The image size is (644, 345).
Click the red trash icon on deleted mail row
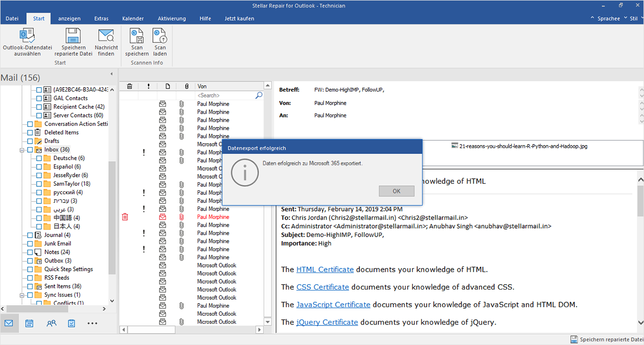tap(125, 217)
